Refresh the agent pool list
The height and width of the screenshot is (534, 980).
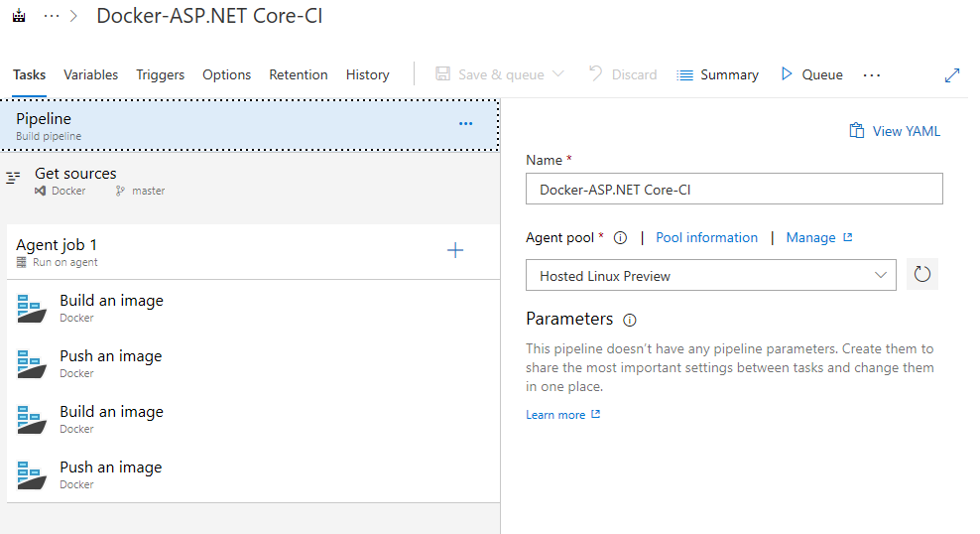tap(921, 275)
